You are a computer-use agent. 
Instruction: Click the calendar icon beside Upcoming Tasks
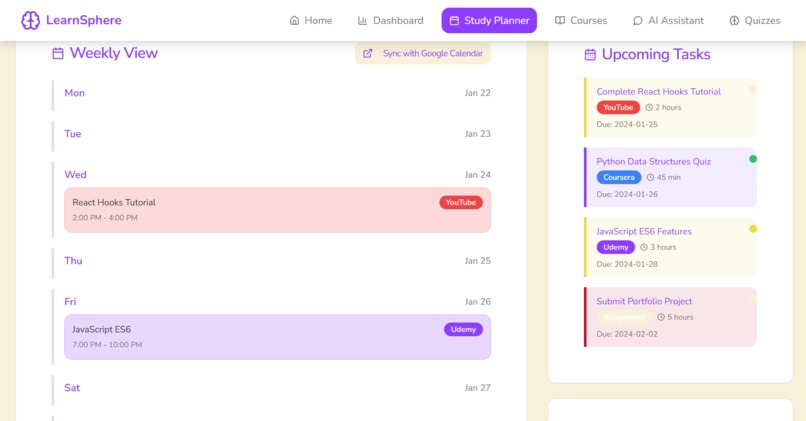coord(590,54)
